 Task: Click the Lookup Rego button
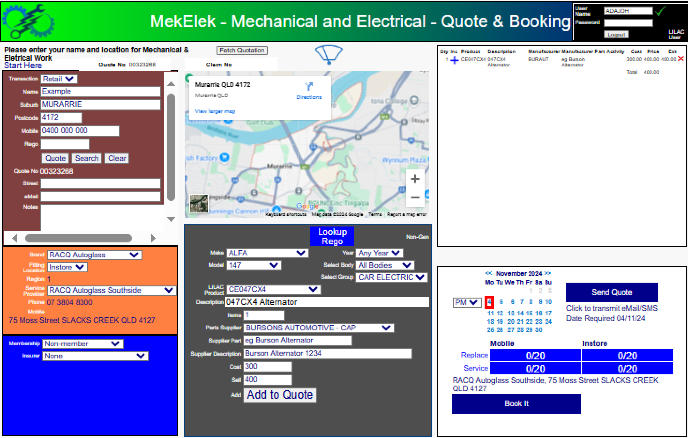[332, 236]
